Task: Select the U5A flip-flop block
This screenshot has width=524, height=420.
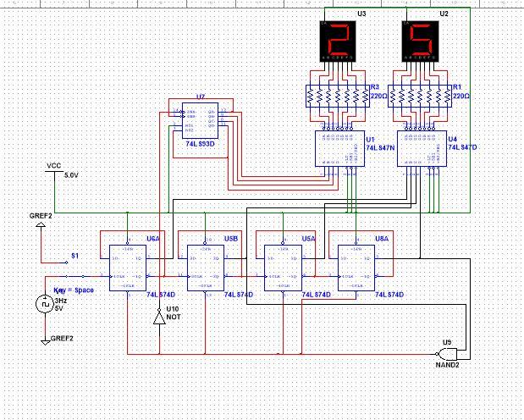Action: click(x=283, y=268)
